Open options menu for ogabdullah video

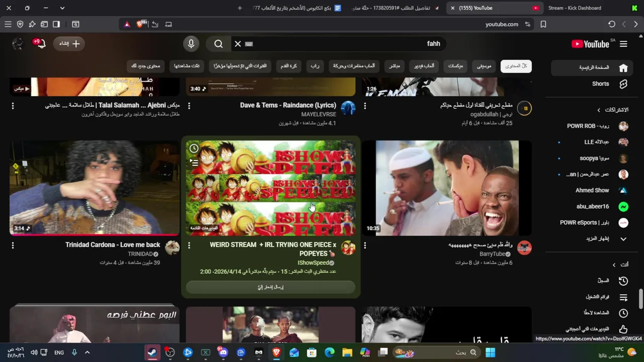click(365, 106)
